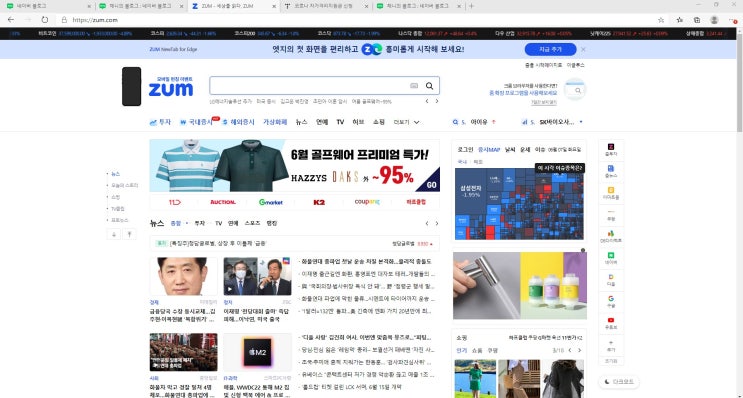This screenshot has height=398, width=743.
Task: Show next suggested keywords under the search box
Action: click(437, 101)
